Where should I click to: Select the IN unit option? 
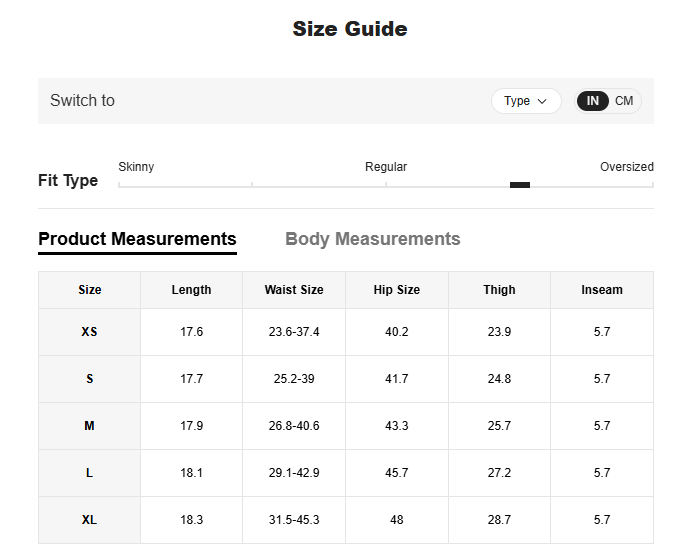click(x=593, y=101)
